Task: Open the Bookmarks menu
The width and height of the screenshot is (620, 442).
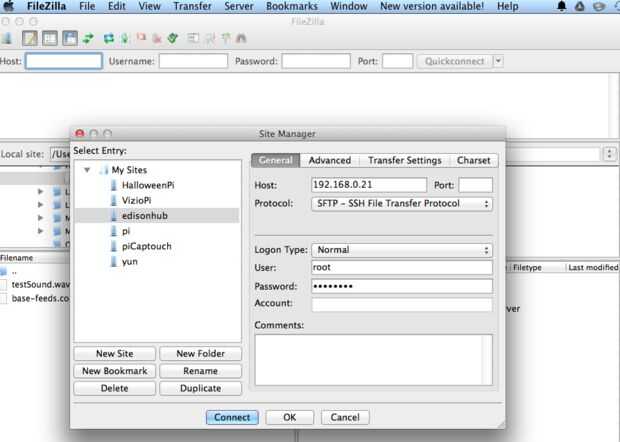Action: click(x=292, y=6)
